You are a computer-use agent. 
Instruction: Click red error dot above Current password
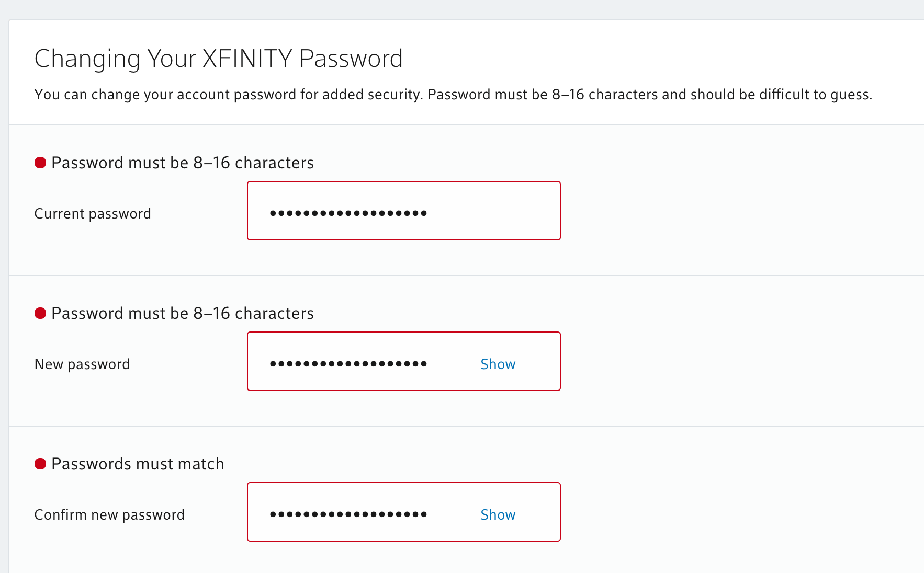tap(40, 163)
